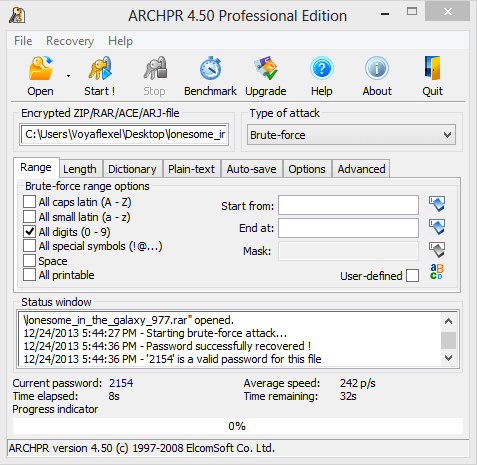Image resolution: width=477 pixels, height=465 pixels.
Task: Switch to the Auto-save tab
Action: pyautogui.click(x=252, y=169)
